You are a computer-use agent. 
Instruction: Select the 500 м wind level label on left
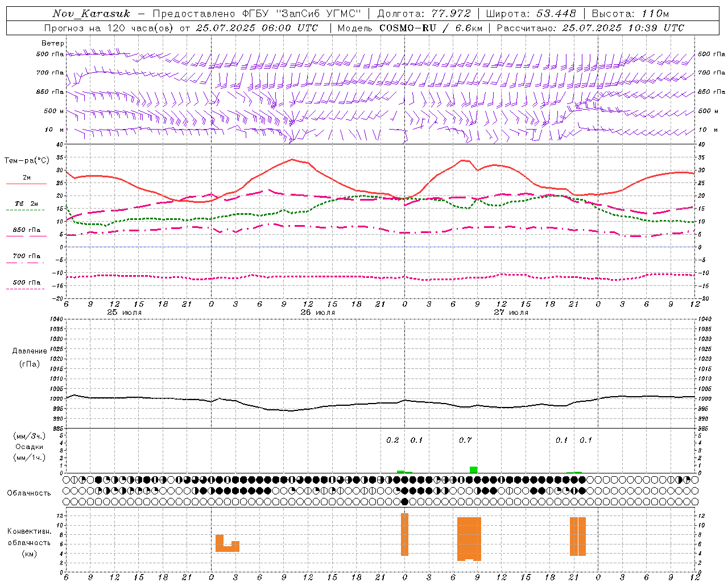click(54, 111)
